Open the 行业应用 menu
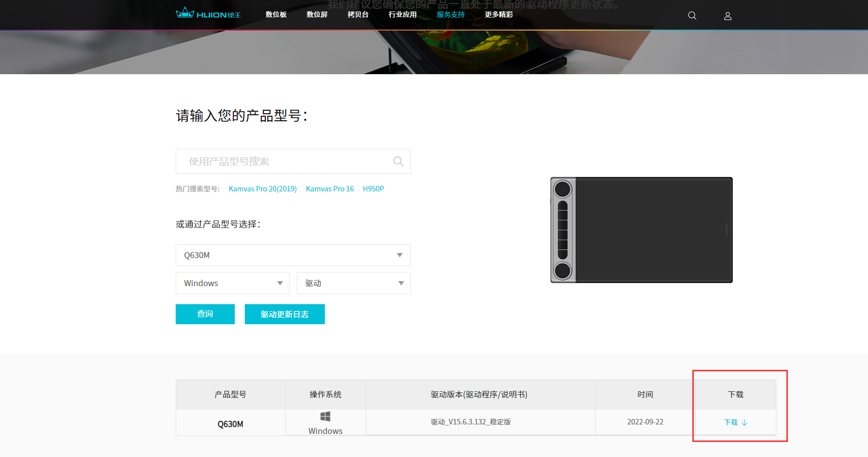 403,15
